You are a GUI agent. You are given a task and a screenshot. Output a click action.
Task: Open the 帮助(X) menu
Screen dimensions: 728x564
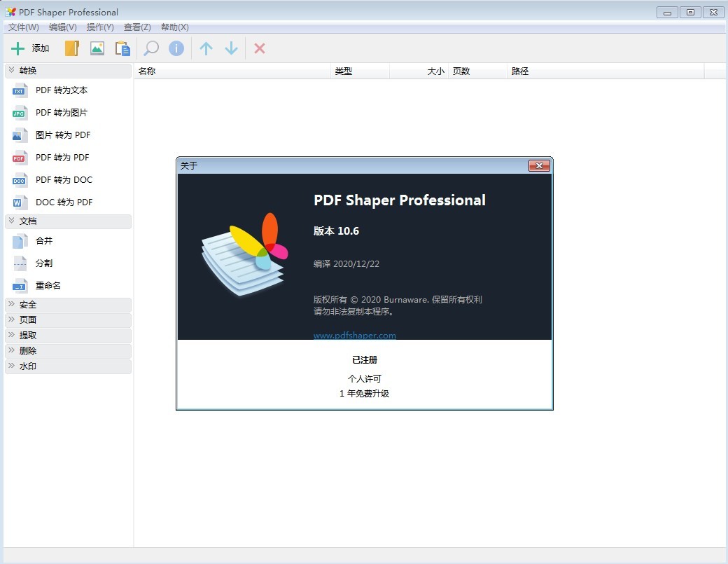pyautogui.click(x=174, y=27)
